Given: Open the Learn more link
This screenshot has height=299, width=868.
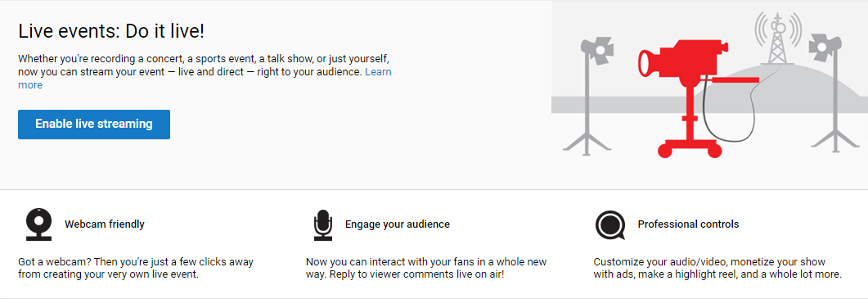Looking at the screenshot, I should 378,72.
